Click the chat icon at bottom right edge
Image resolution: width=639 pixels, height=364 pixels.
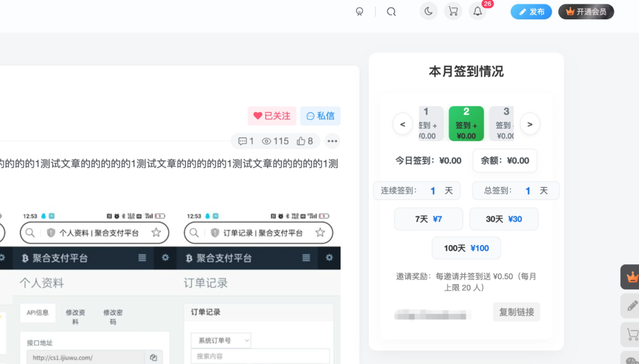[632, 360]
